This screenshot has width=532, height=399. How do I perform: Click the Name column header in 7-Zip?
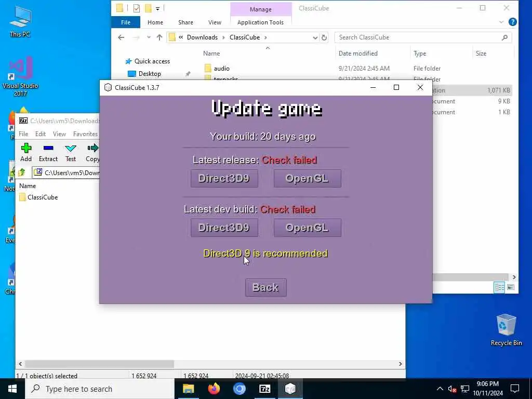[28, 186]
